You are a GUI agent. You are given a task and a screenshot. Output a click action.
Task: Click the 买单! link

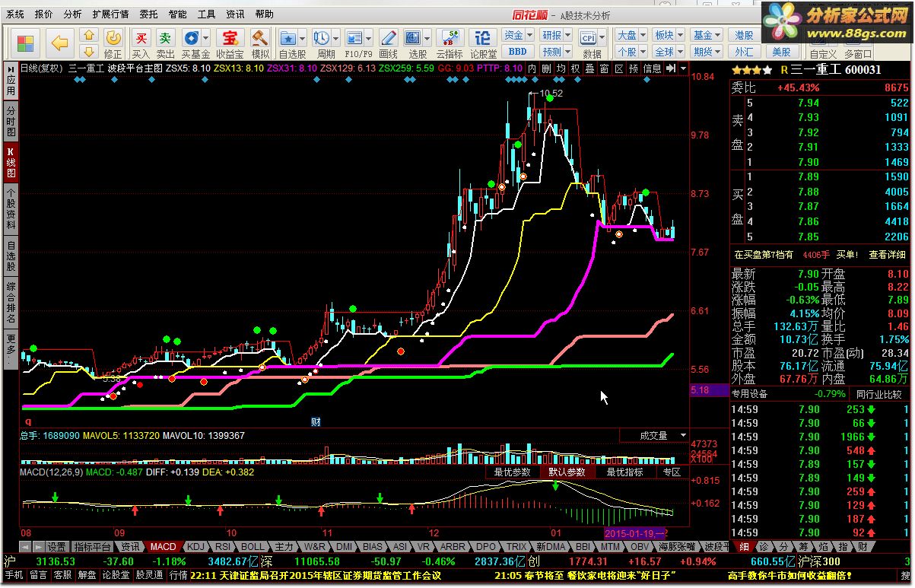(847, 255)
